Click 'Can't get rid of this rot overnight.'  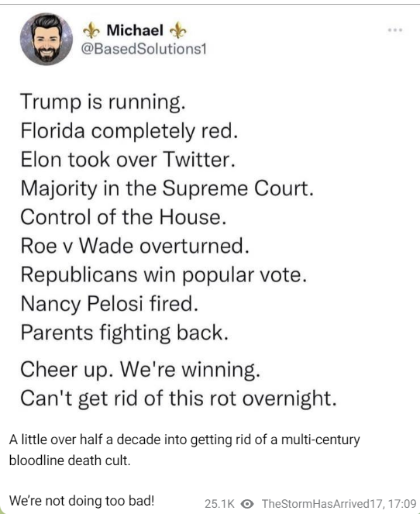click(178, 398)
